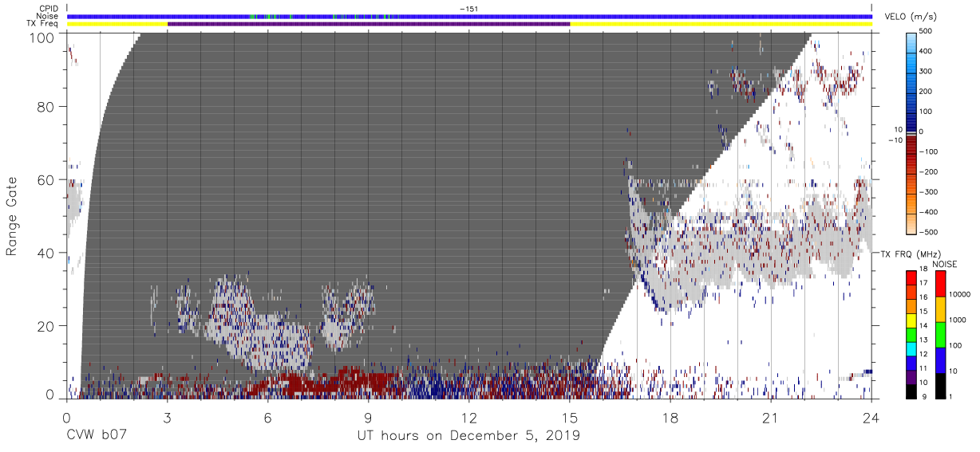The height and width of the screenshot is (452, 980).
Task: Click the NOISE legend title
Action: point(945,264)
